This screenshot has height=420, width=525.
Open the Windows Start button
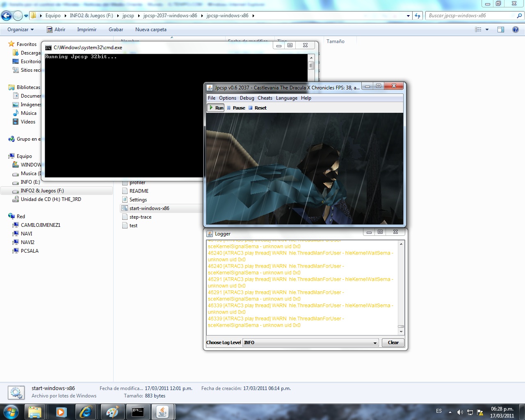point(11,412)
